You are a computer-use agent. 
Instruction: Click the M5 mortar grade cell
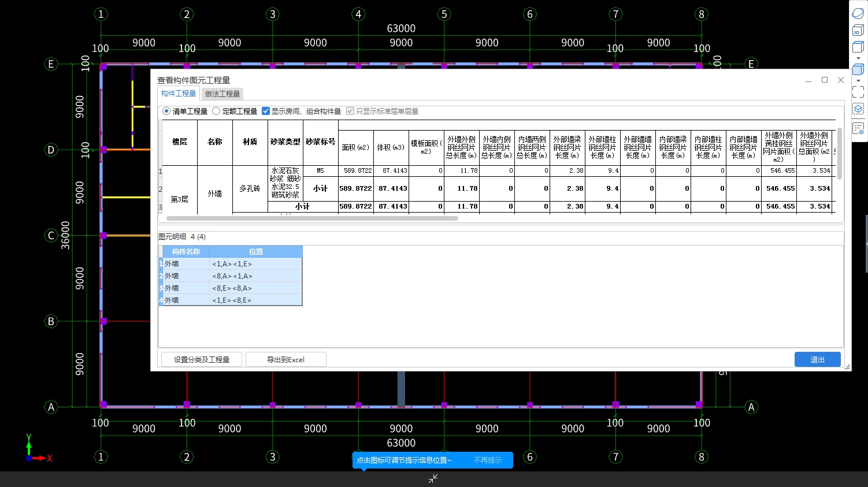(x=321, y=171)
